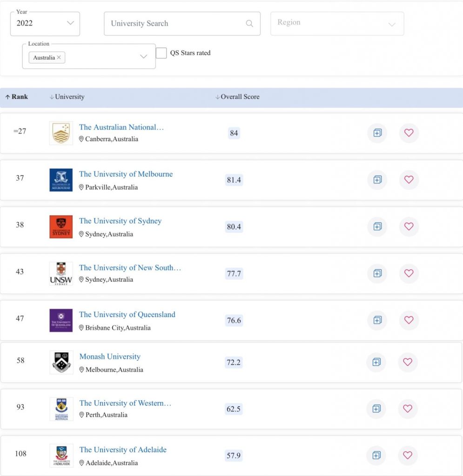Favorite the University of New South Wales
This screenshot has width=463, height=476.
click(x=409, y=273)
